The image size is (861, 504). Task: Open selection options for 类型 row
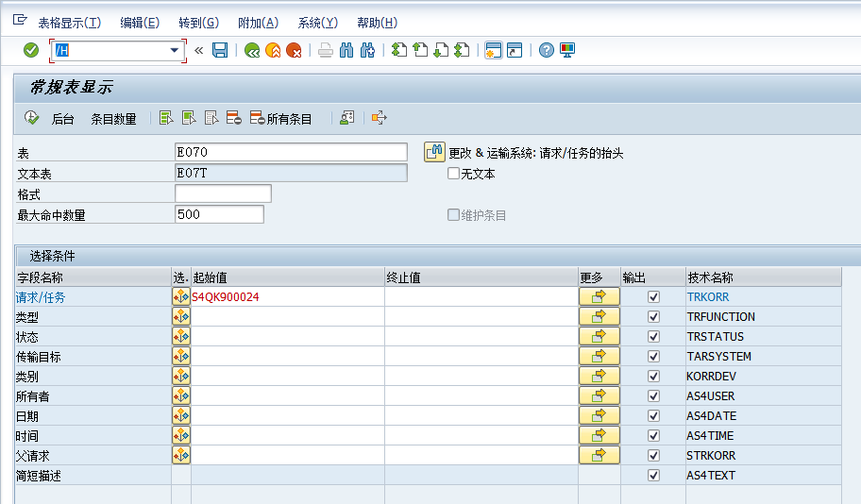point(181,317)
